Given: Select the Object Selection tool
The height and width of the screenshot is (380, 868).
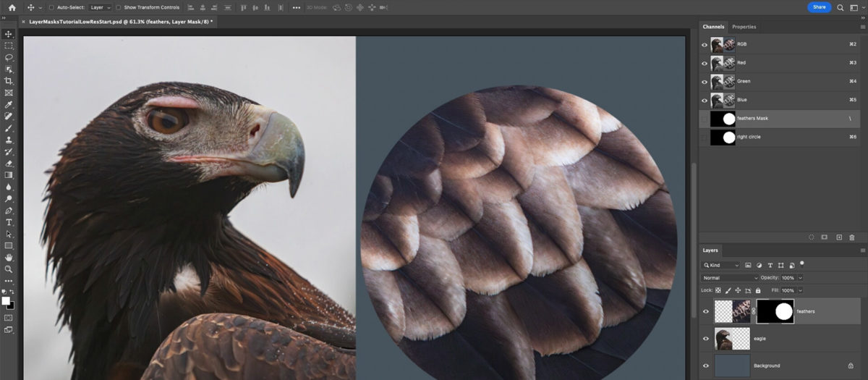Looking at the screenshot, I should 9,69.
